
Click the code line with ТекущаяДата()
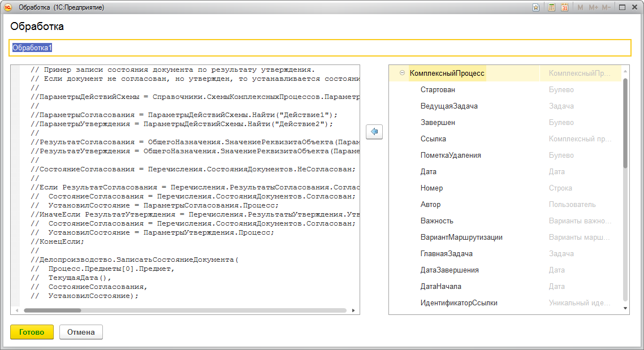pos(71,278)
